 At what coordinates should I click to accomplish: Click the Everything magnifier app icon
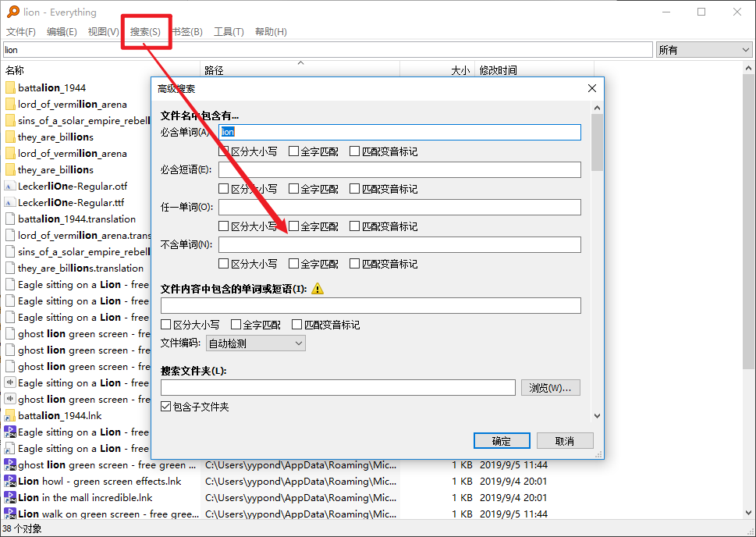[x=13, y=12]
